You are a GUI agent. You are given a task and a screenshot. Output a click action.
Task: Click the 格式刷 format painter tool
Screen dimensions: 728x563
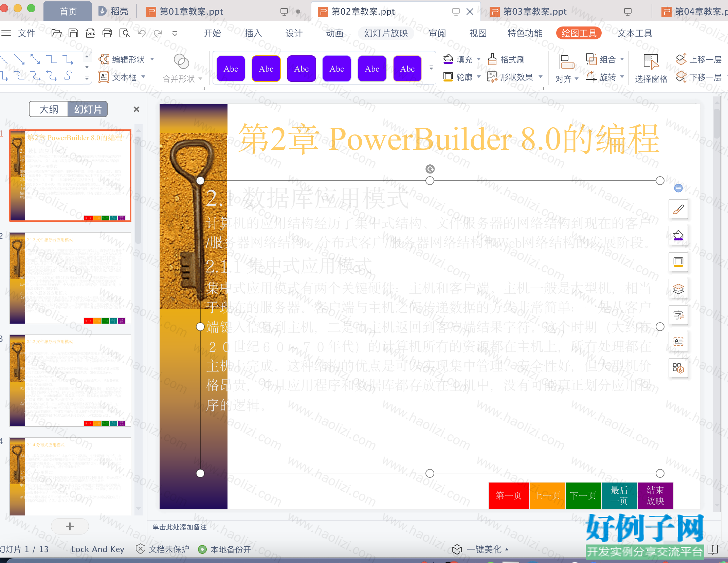click(x=506, y=59)
